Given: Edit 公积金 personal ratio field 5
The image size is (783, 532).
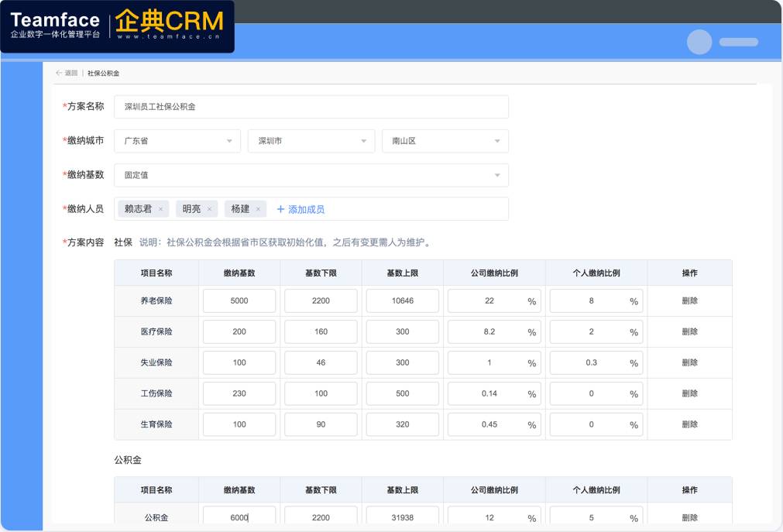Looking at the screenshot, I should (596, 515).
